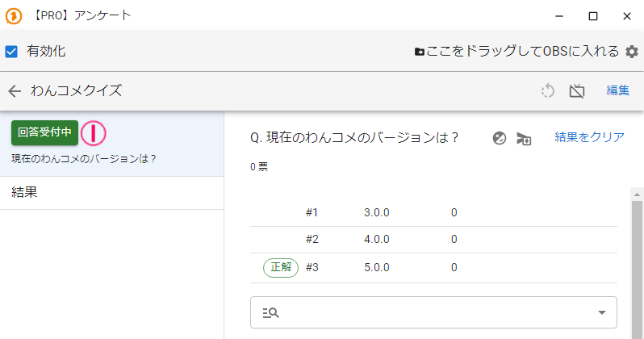Viewport: 644px width, 339px height.
Task: Click the round check-mark icon beside the question
Action: [500, 138]
